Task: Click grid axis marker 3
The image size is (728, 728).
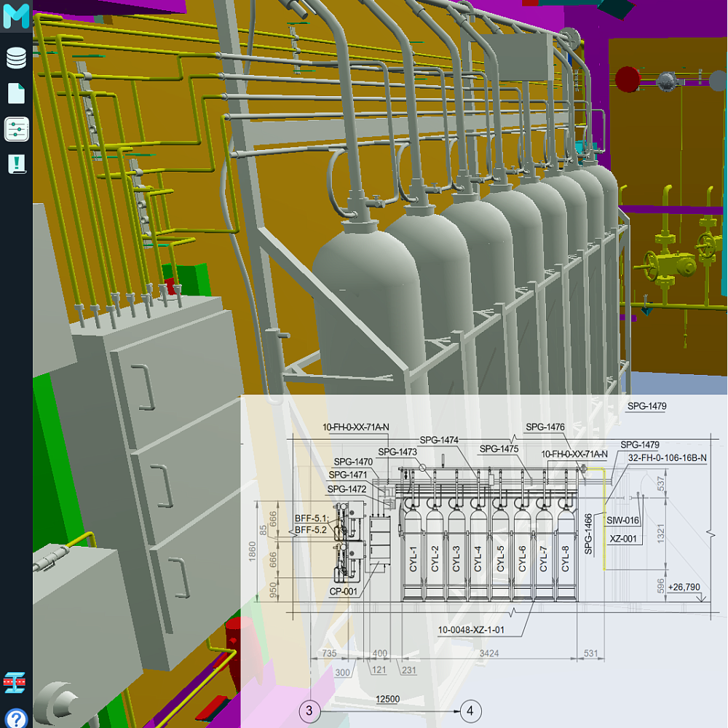Action: click(x=310, y=711)
